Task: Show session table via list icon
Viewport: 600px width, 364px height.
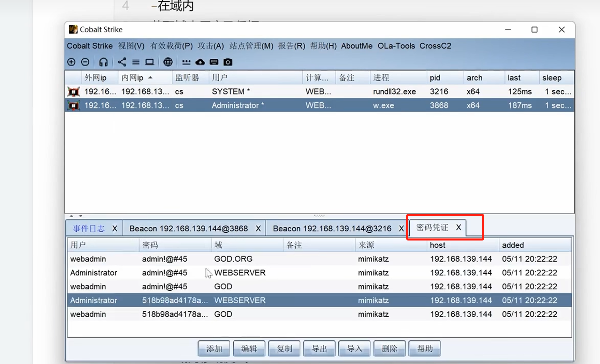Action: click(136, 62)
